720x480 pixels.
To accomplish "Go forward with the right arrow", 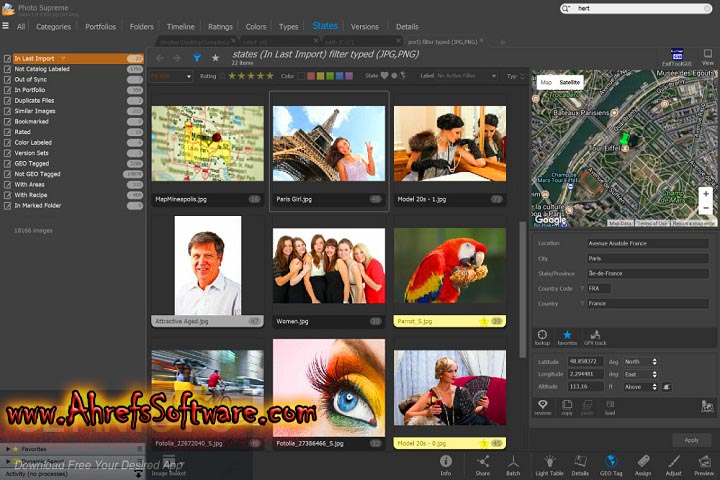I will 177,58.
